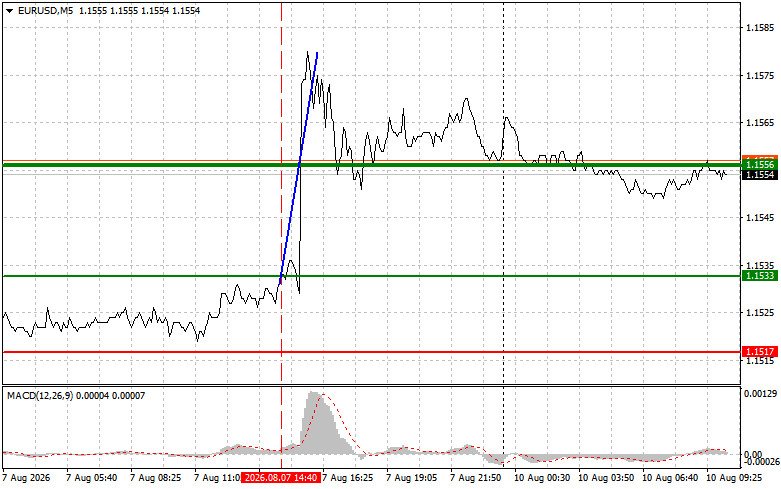Image resolution: width=781 pixels, height=489 pixels.
Task: Select the 10 Aug 00:30 time axis label
Action: pyautogui.click(x=542, y=478)
